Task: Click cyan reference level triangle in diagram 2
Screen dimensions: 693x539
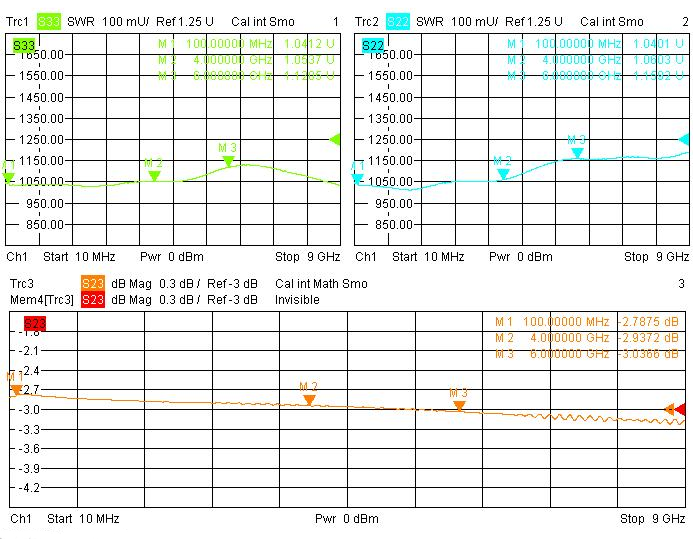Action: (685, 139)
